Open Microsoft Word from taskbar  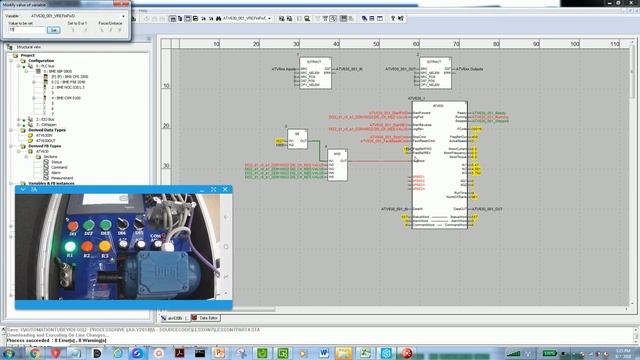click(x=324, y=353)
